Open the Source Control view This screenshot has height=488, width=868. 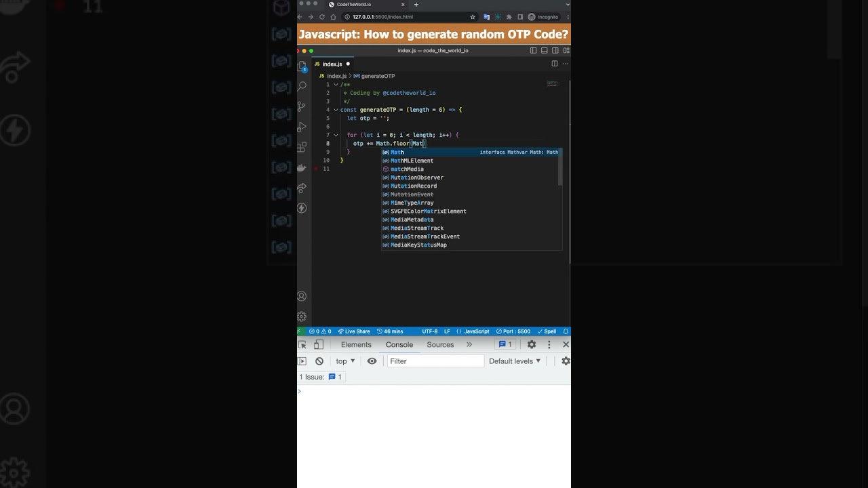(302, 106)
